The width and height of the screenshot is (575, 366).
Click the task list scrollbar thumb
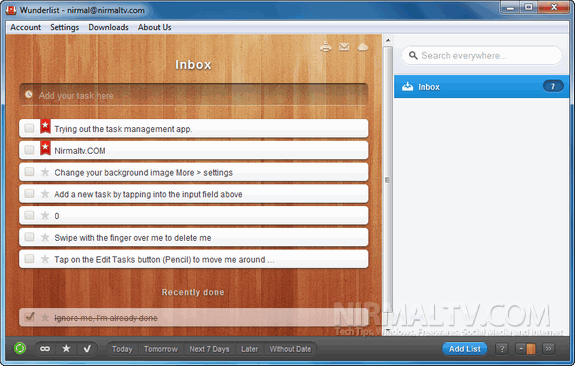coord(388,180)
